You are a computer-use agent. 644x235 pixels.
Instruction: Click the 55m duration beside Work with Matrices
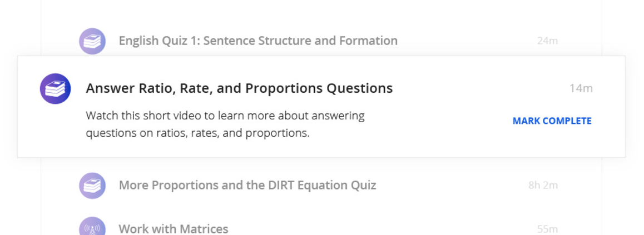pos(548,229)
